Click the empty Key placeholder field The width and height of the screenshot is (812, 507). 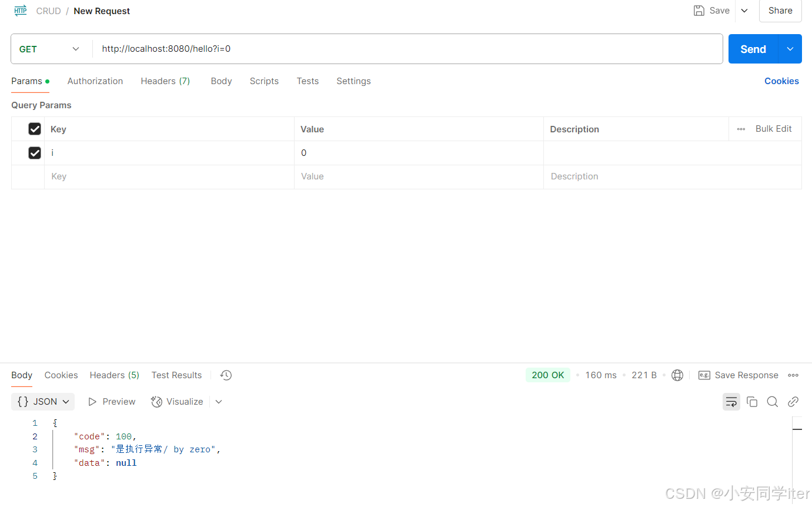[169, 176]
